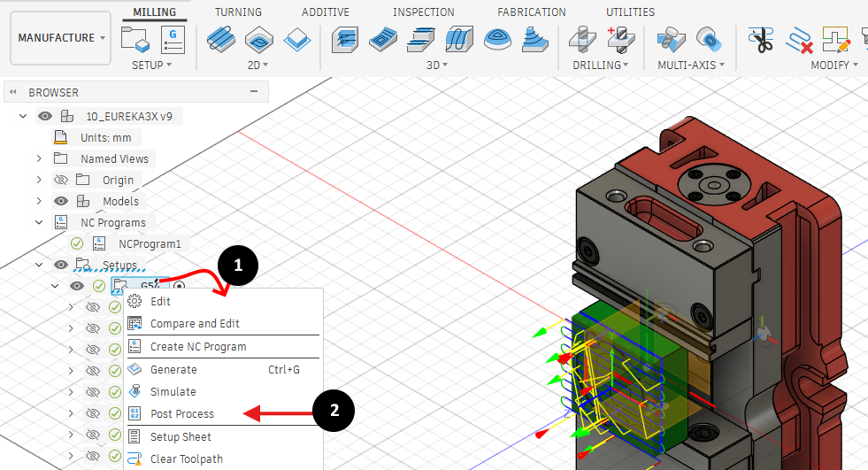
Task: Select the 3D Parallel passes tool
Action: tap(420, 40)
